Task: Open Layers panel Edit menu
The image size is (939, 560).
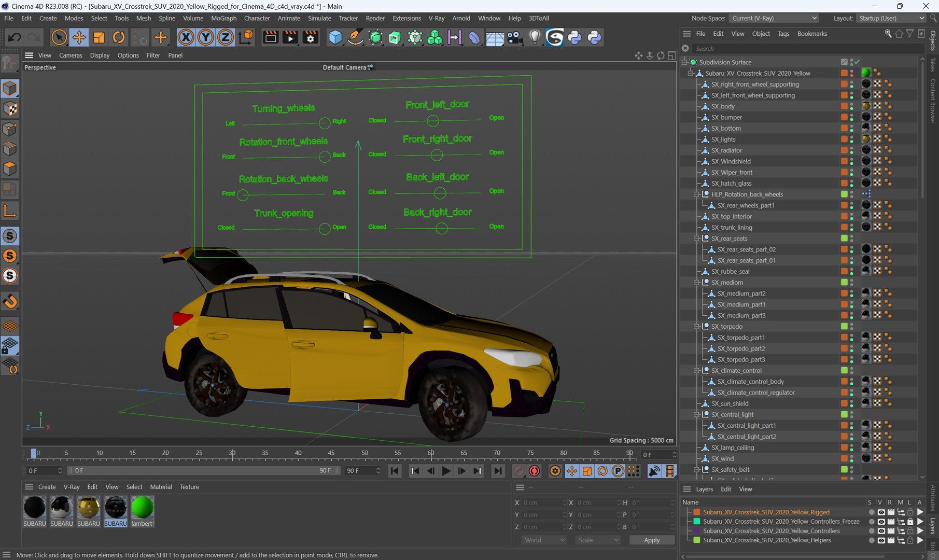Action: coord(726,489)
